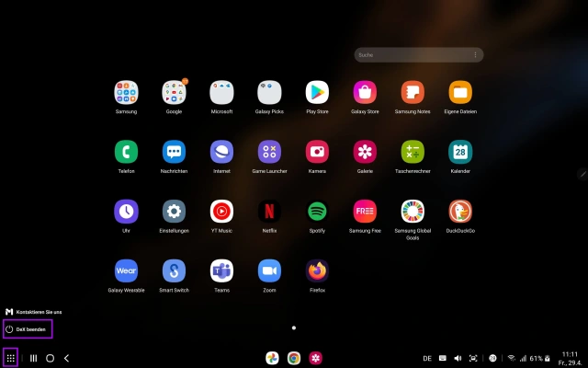Check the 61% battery indicator
Viewport: 588px width, 368px height.
tap(539, 358)
